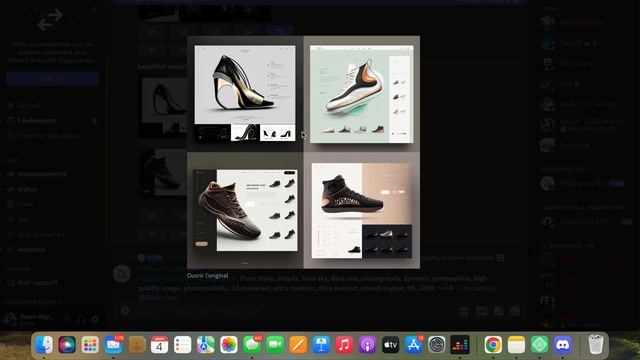Toggle headphones deafen in Discord user panel
Screen dimensions: 640x360
pos(81,319)
